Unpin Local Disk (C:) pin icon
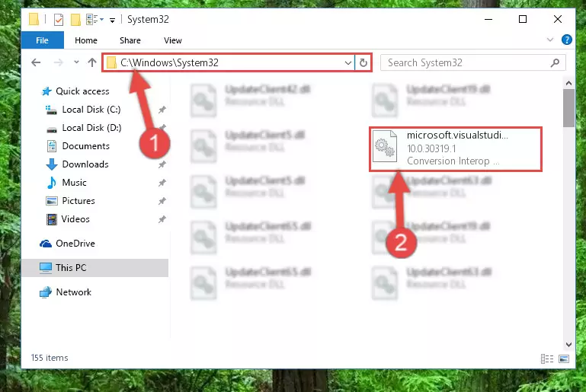The image size is (586, 392). click(x=162, y=110)
